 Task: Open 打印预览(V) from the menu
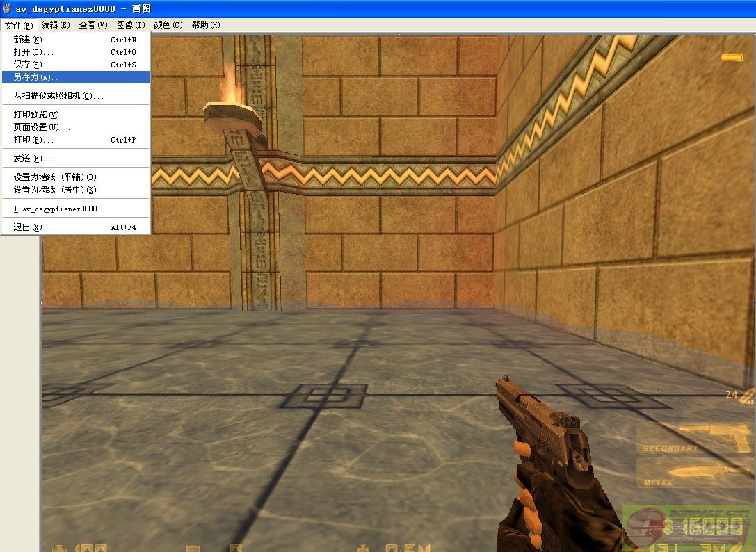click(x=36, y=115)
